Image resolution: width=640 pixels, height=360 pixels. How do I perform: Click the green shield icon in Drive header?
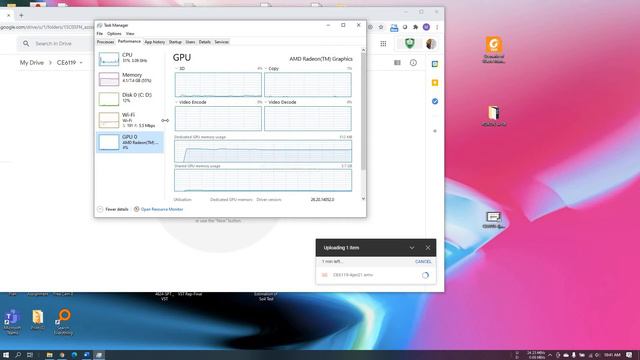pyautogui.click(x=409, y=43)
